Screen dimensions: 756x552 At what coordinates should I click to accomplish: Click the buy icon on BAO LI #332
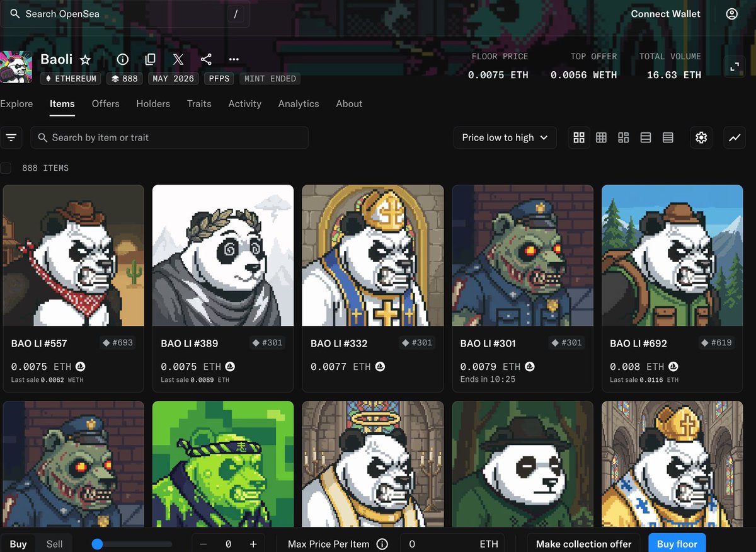pyautogui.click(x=380, y=366)
